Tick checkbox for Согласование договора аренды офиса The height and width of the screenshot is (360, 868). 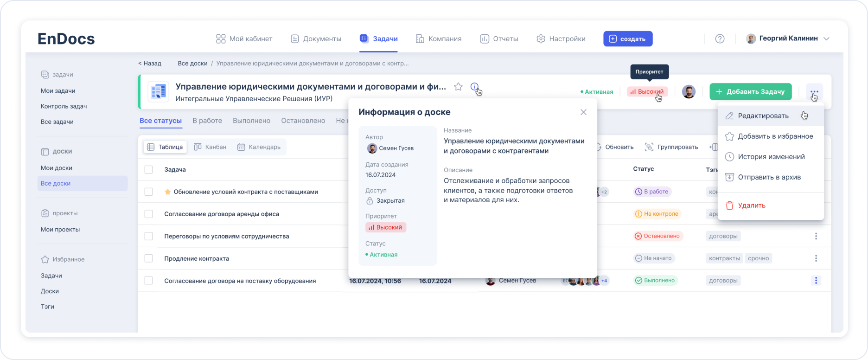(148, 214)
